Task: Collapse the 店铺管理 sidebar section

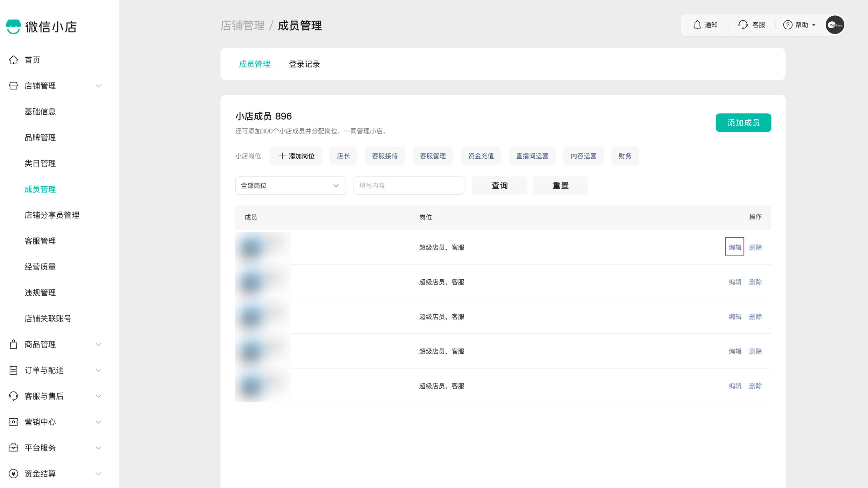Action: pyautogui.click(x=98, y=86)
